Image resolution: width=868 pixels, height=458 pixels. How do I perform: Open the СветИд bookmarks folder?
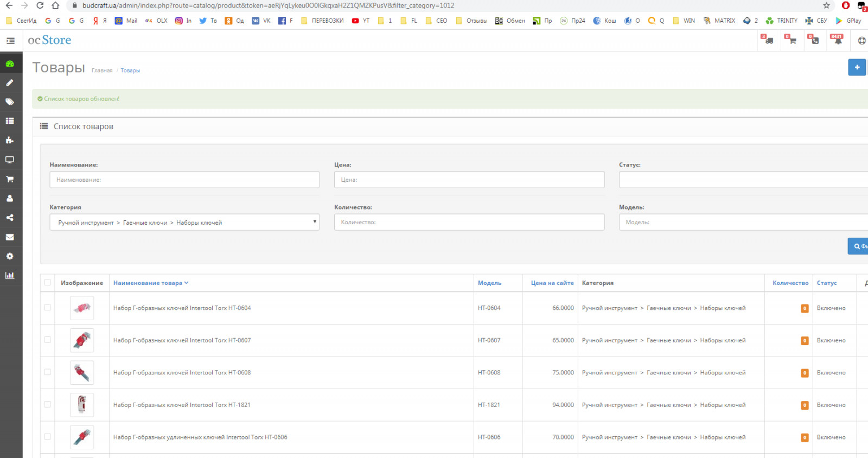click(x=21, y=21)
